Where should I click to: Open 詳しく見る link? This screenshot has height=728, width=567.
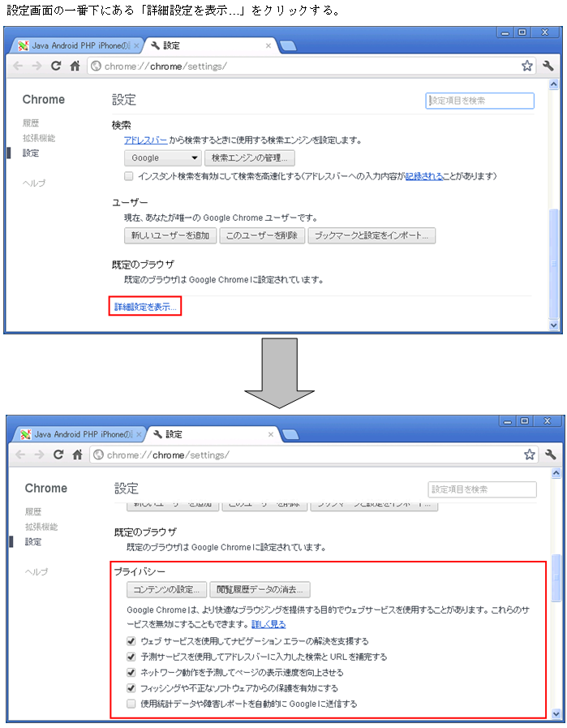coord(268,624)
